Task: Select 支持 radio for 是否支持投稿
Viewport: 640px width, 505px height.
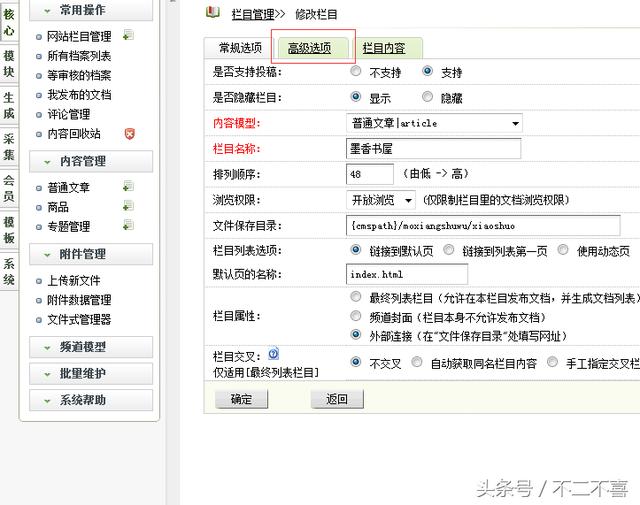Action: pos(427,71)
